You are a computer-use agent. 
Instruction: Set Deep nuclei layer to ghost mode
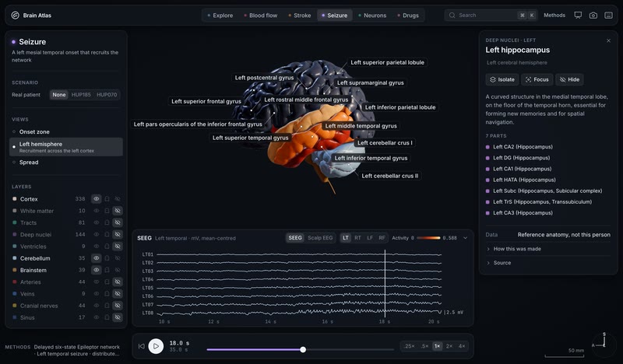coord(107,235)
